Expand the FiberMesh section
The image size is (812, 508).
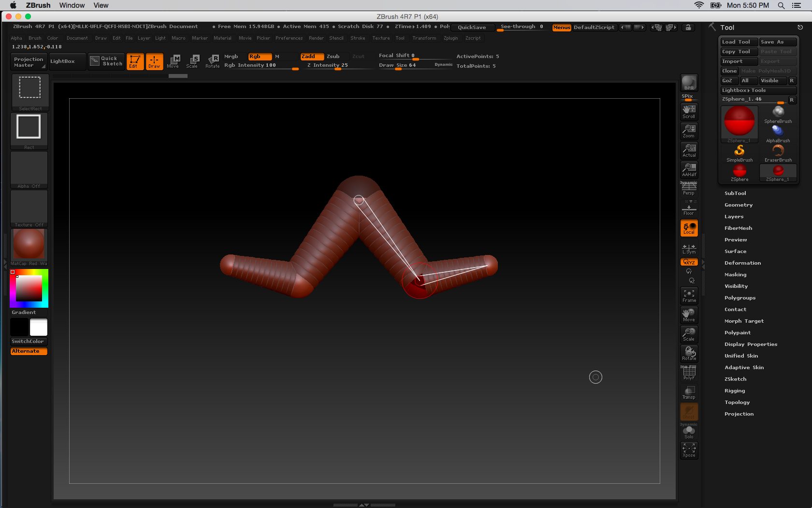click(738, 228)
